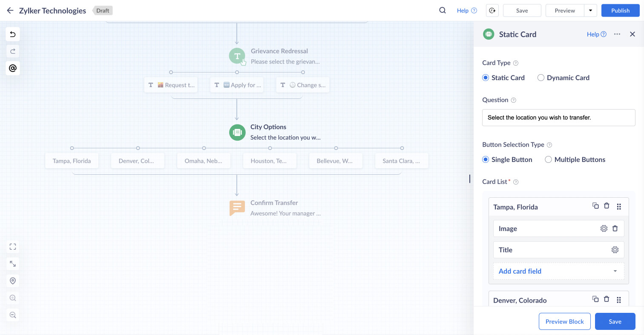The image size is (644, 335).
Task: Select the Grievance Redressal block icon
Action: 237,56
